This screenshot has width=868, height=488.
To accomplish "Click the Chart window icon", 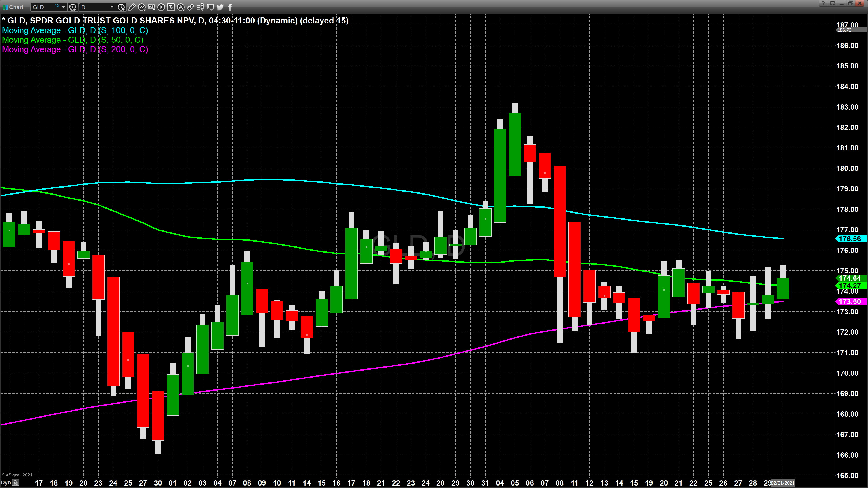I will pos(5,7).
